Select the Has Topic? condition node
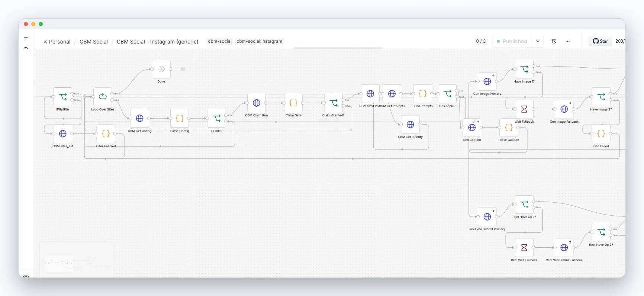This screenshot has width=644, height=296. click(x=447, y=94)
